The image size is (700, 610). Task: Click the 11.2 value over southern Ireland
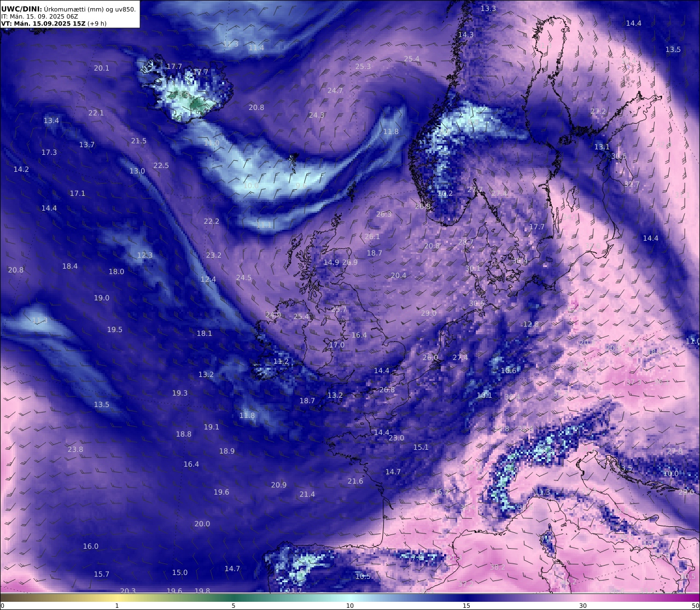tap(281, 362)
